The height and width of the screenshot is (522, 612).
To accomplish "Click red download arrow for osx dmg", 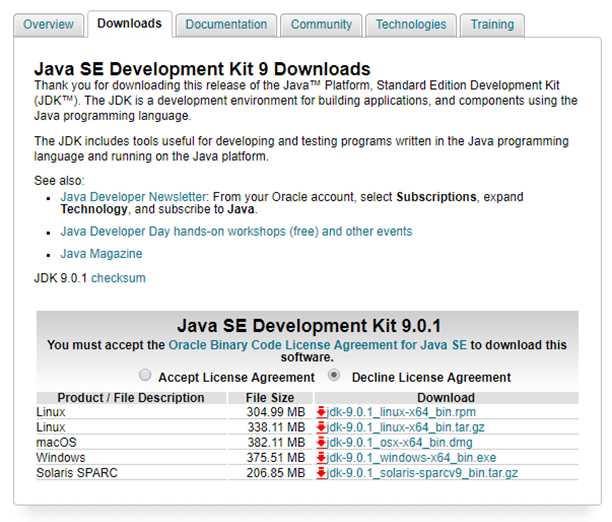I will (x=321, y=442).
